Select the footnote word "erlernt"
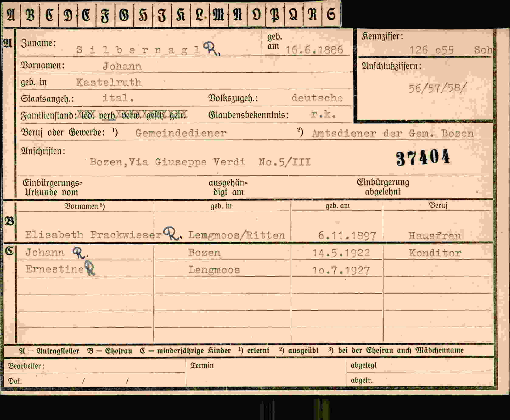This screenshot has width=510, height=420. (258, 350)
